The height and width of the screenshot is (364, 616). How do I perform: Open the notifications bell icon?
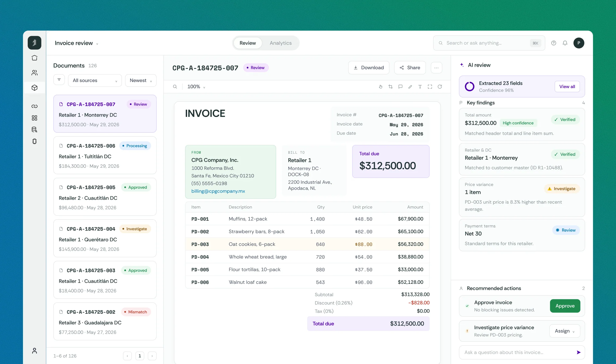tap(565, 43)
